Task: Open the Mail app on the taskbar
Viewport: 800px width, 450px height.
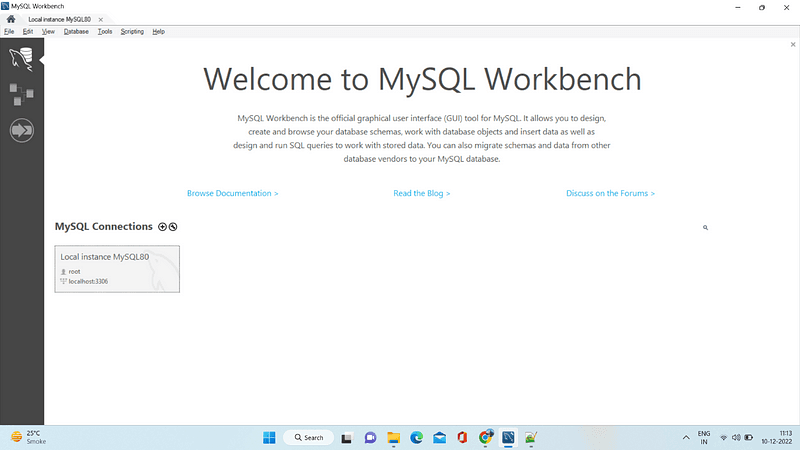Action: [439, 438]
